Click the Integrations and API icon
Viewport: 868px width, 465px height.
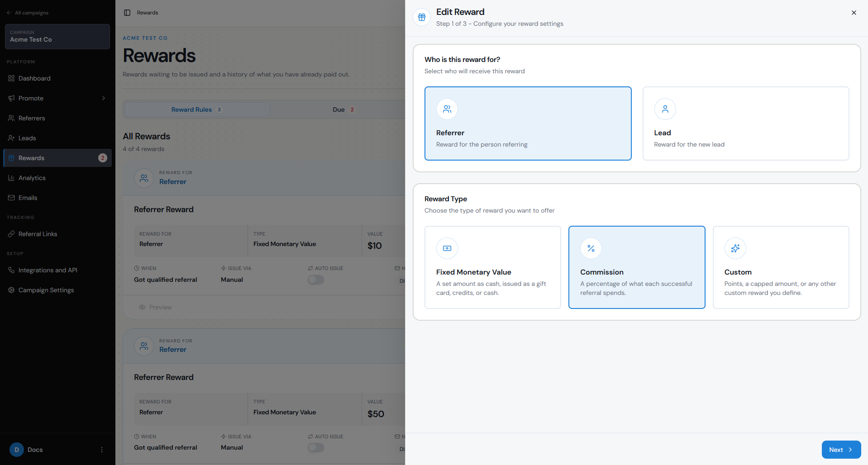(11, 270)
